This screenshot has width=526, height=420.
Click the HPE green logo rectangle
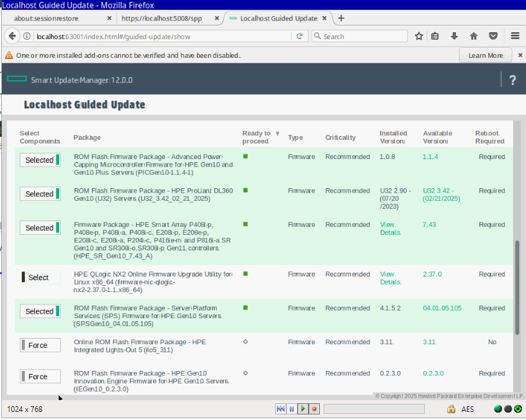[17, 79]
